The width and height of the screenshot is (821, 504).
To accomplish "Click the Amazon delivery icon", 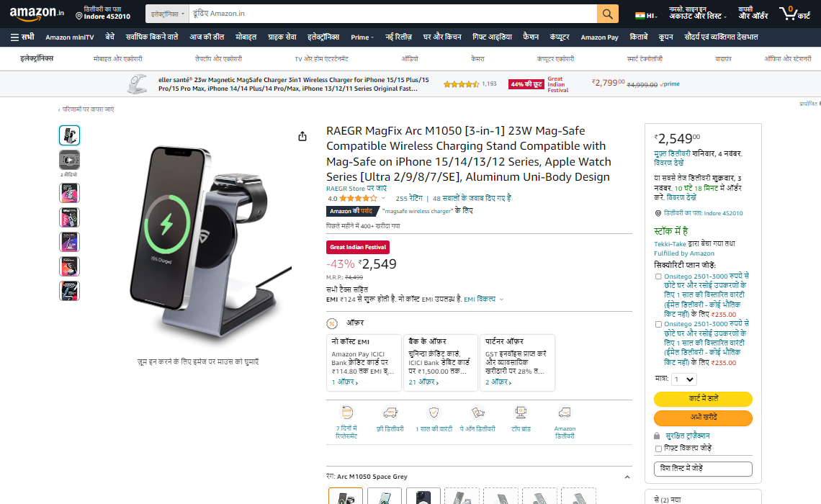I will coord(565,413).
